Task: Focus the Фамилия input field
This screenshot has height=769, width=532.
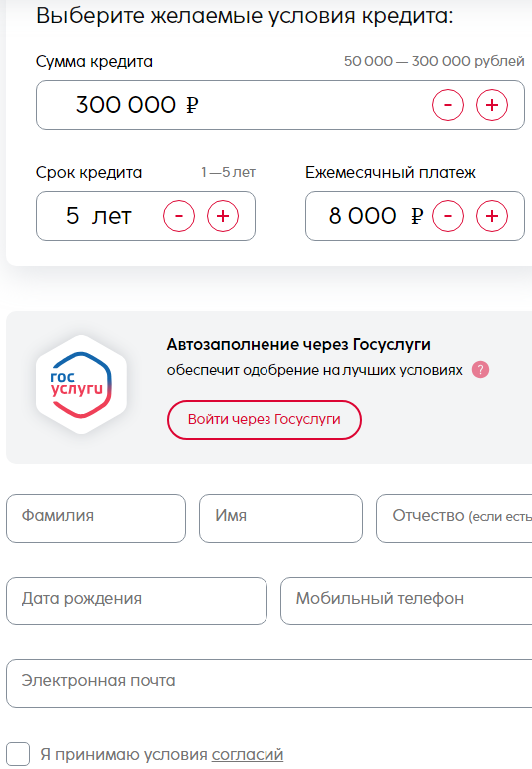Action: point(96,518)
